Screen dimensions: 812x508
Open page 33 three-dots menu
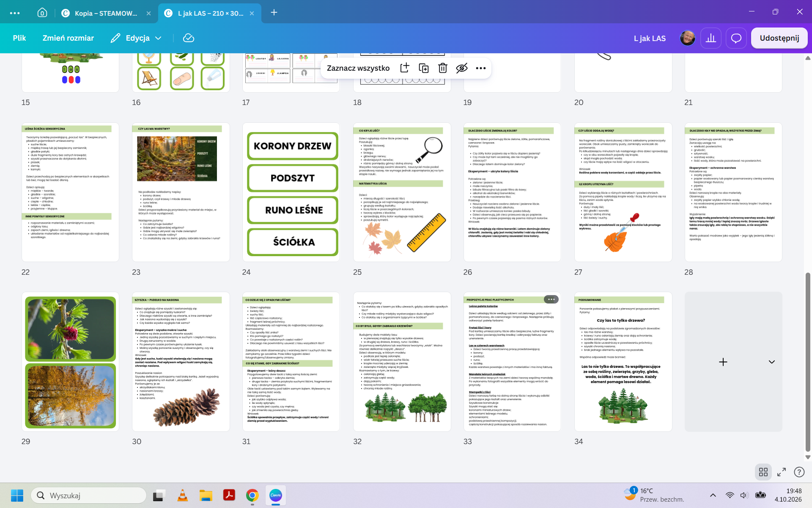(551, 299)
